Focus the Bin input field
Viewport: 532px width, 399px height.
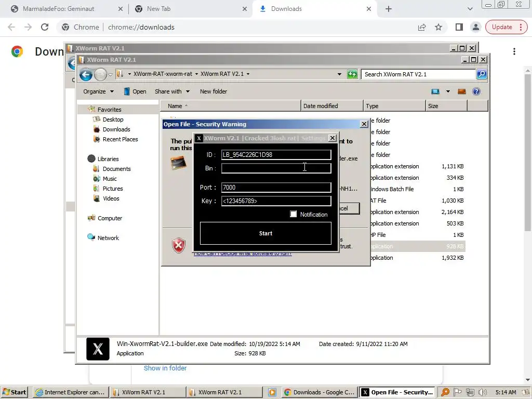click(276, 168)
